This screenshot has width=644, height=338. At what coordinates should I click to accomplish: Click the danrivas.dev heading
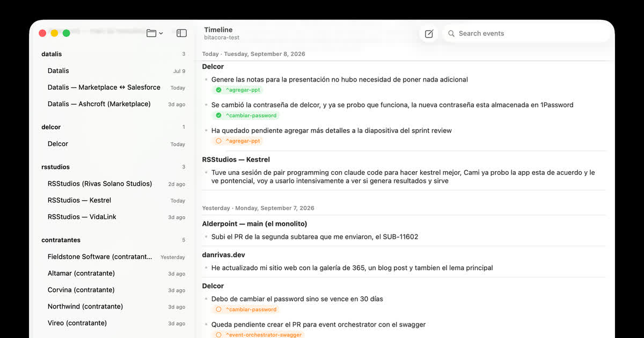click(x=224, y=255)
